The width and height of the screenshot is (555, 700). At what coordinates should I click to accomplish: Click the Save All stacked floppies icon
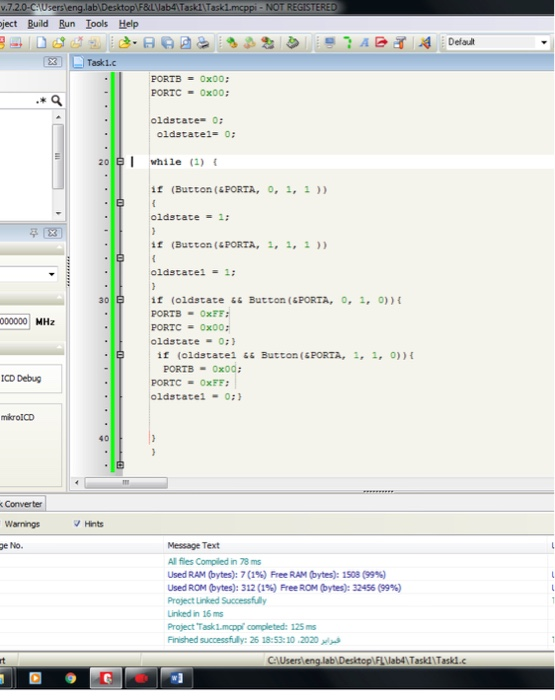click(x=167, y=42)
